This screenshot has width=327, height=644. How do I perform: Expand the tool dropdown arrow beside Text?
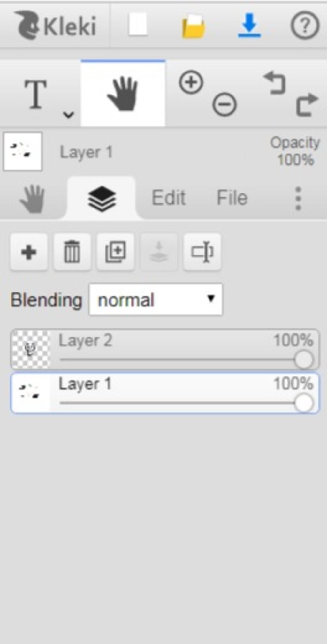69,114
